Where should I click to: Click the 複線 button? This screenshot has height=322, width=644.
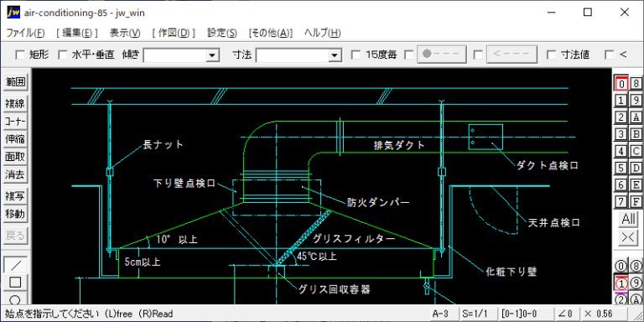click(15, 104)
